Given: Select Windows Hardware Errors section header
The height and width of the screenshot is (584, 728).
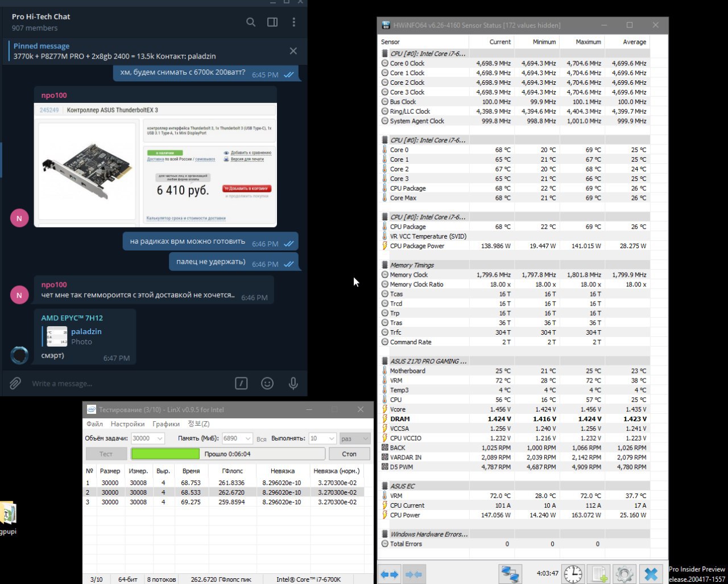Looking at the screenshot, I should (515, 534).
